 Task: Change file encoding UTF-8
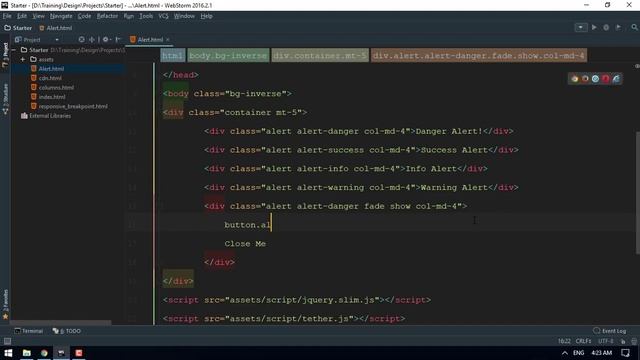(x=606, y=341)
